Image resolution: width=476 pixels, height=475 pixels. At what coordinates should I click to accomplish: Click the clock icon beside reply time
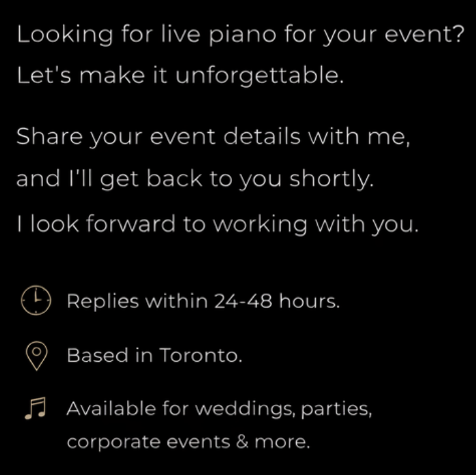36,301
